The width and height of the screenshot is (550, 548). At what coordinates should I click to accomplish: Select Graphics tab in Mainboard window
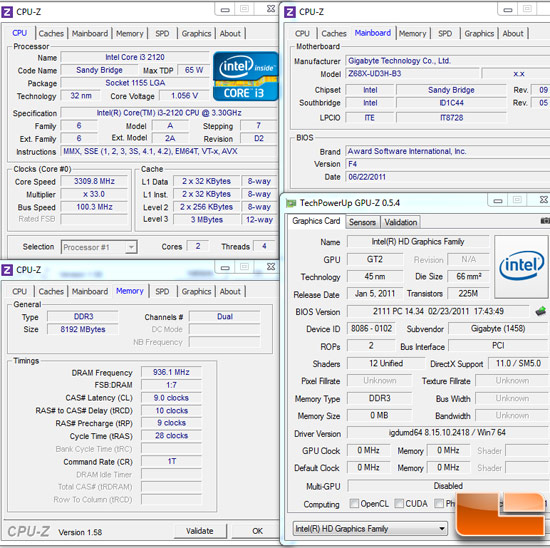coord(479,34)
